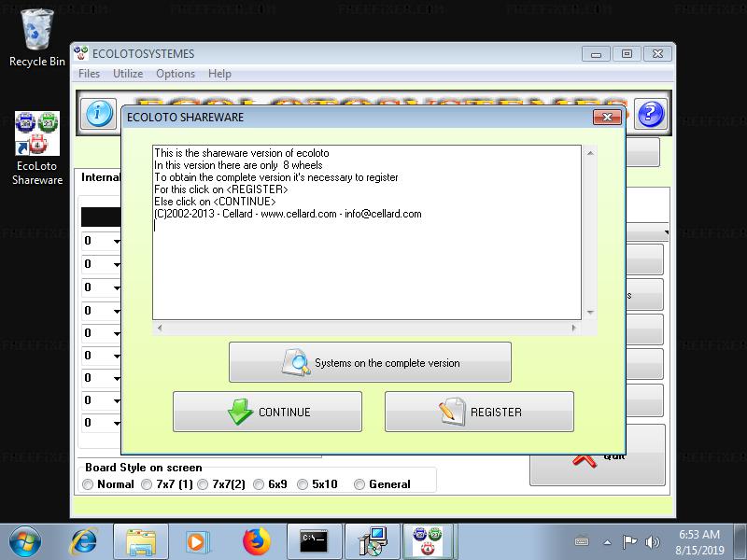Click the REGISTER button
This screenshot has height=560, width=747.
(x=479, y=412)
